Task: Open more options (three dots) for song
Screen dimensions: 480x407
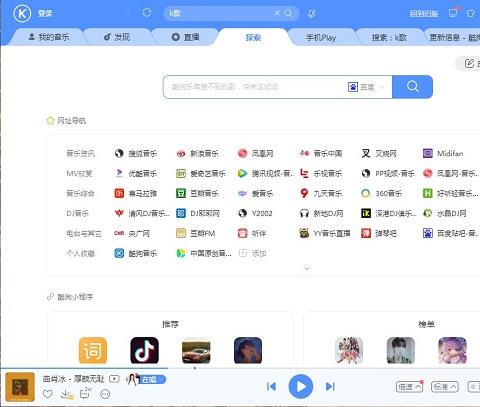Action: (105, 394)
